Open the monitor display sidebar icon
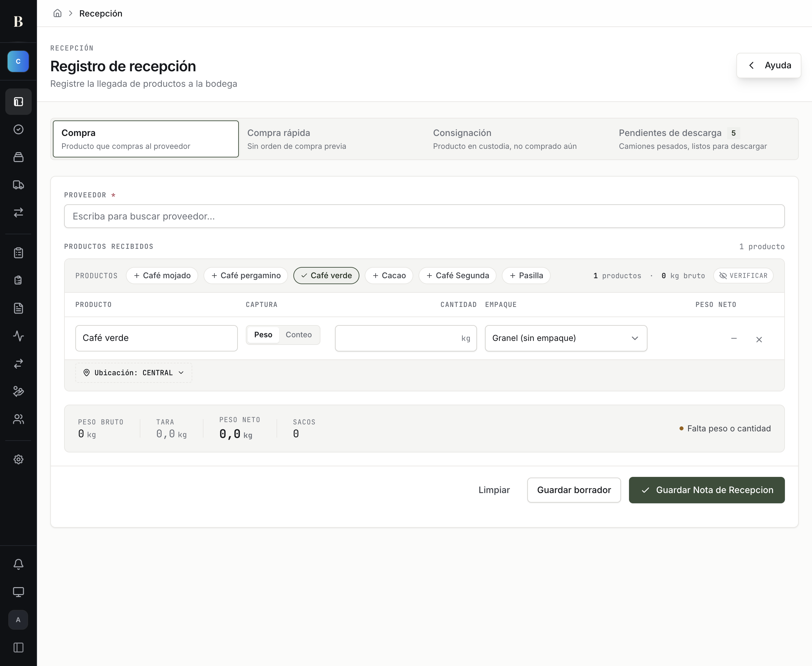Image resolution: width=812 pixels, height=666 pixels. click(18, 591)
